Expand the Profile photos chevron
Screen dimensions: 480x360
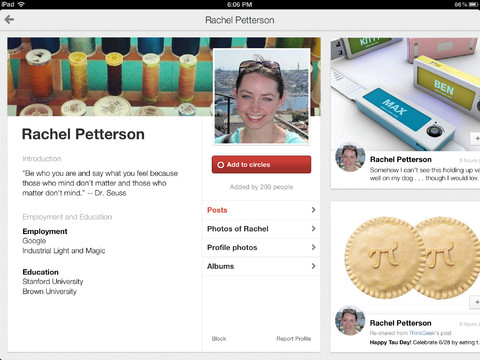[313, 247]
